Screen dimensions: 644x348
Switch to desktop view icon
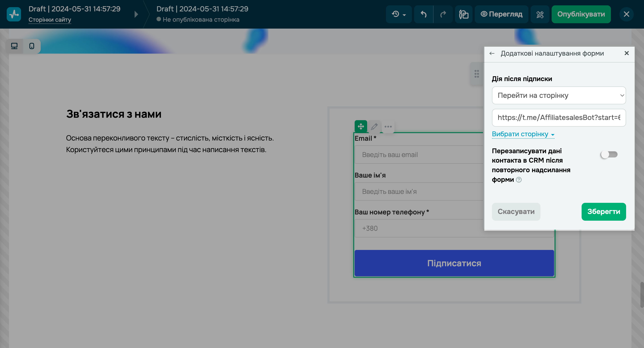tap(14, 46)
